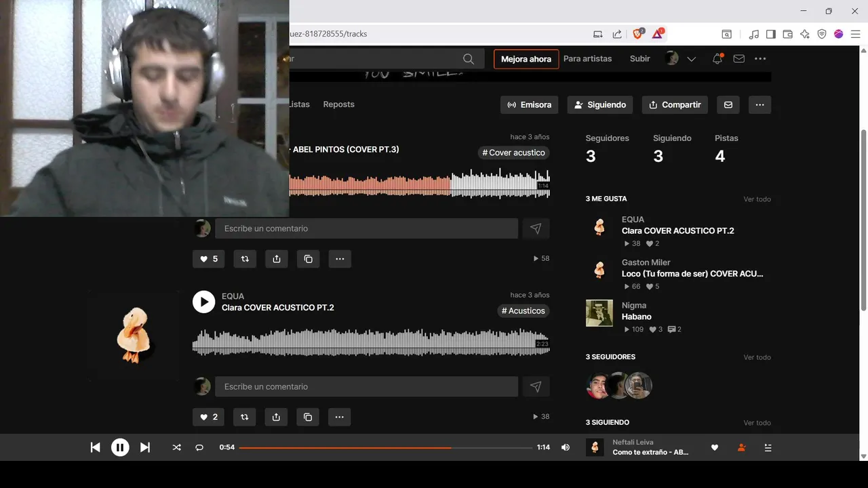
Task: Seek on the player progress bar
Action: [x=386, y=447]
